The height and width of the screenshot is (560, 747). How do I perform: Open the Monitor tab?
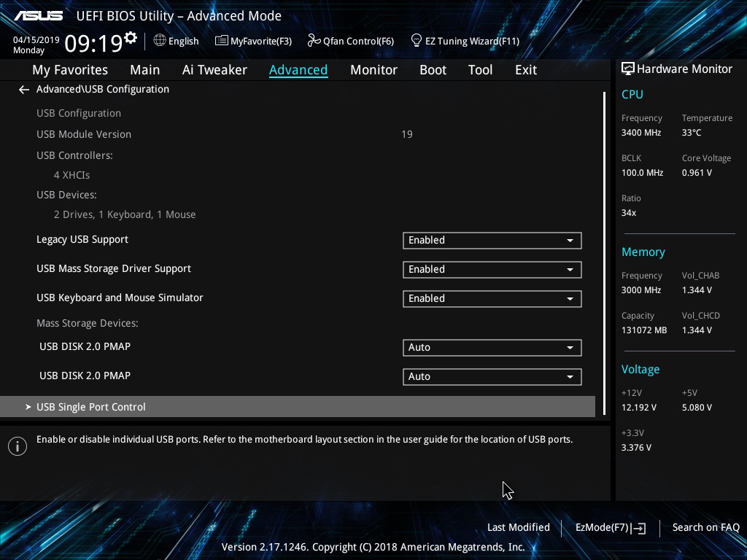(373, 70)
